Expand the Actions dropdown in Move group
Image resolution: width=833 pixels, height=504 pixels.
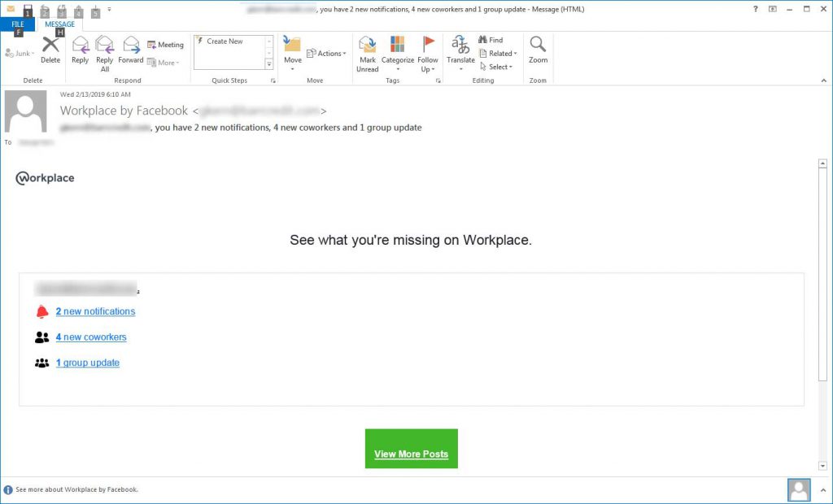(x=327, y=53)
